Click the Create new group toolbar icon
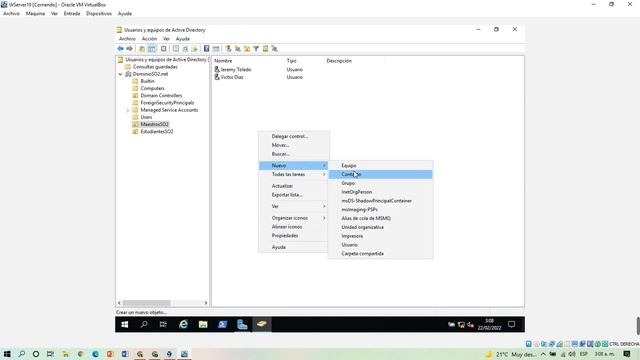 [238, 49]
